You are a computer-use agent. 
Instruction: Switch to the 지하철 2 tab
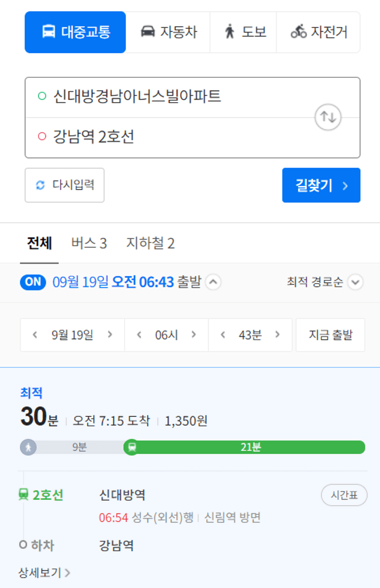pos(151,243)
